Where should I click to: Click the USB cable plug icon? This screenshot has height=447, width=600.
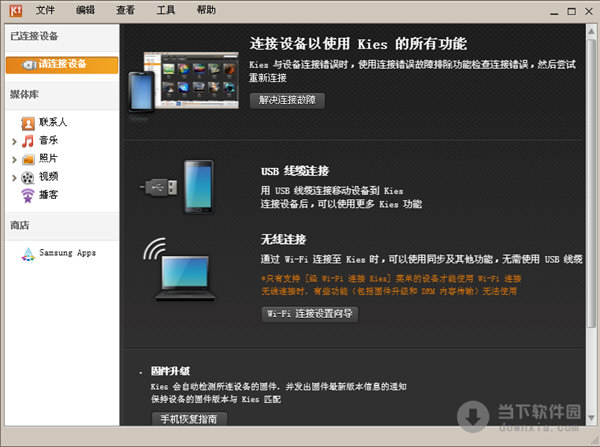158,188
